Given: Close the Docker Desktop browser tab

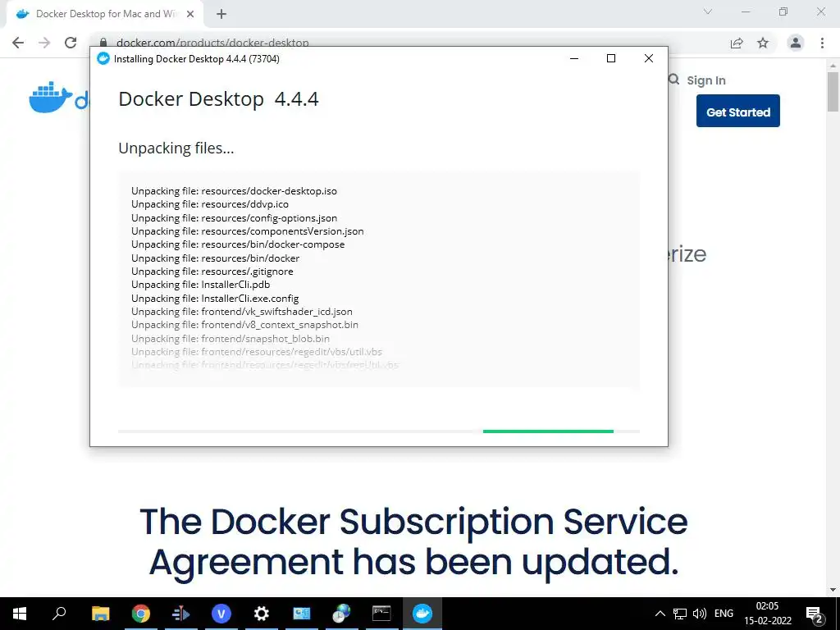Looking at the screenshot, I should (190, 14).
